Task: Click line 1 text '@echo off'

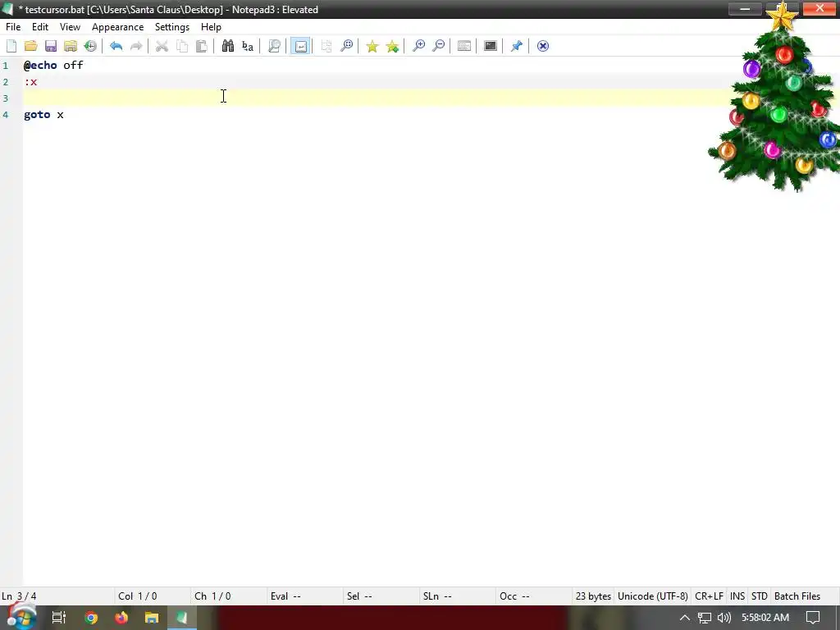Action: click(x=53, y=66)
